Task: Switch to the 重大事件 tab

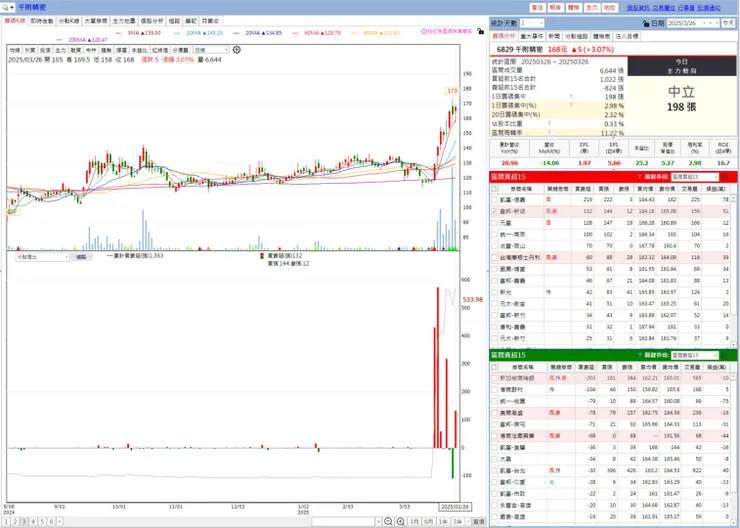Action: pyautogui.click(x=531, y=36)
